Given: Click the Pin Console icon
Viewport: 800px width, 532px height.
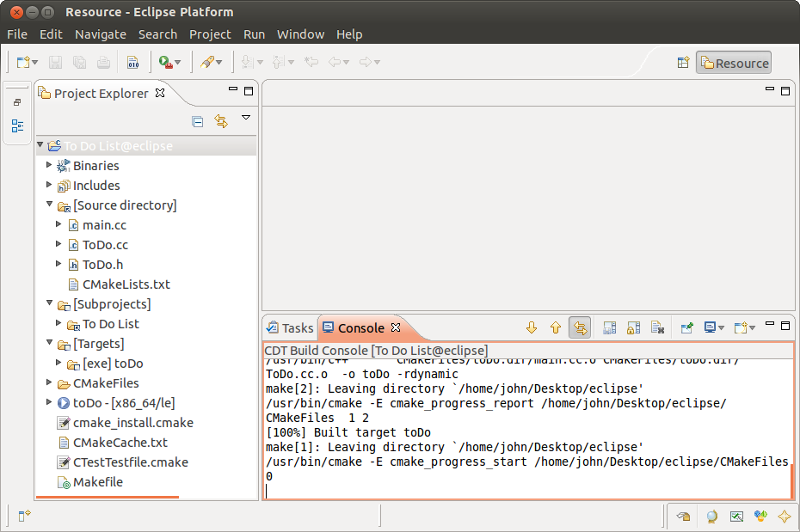Looking at the screenshot, I should click(686, 327).
